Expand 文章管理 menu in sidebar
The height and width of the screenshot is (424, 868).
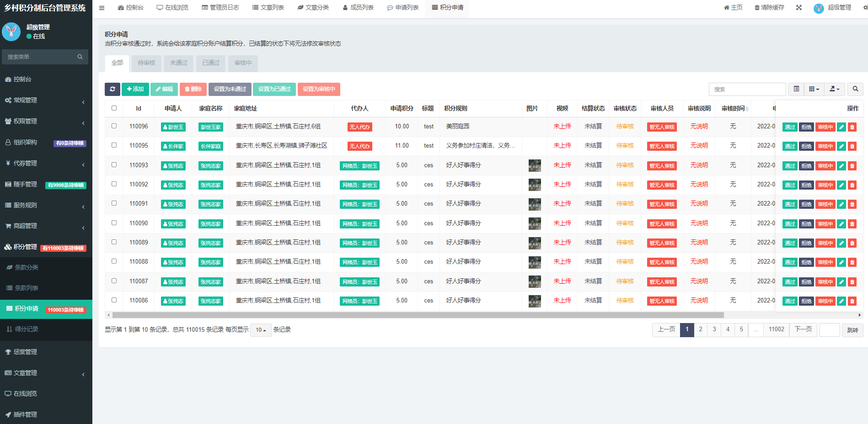46,373
